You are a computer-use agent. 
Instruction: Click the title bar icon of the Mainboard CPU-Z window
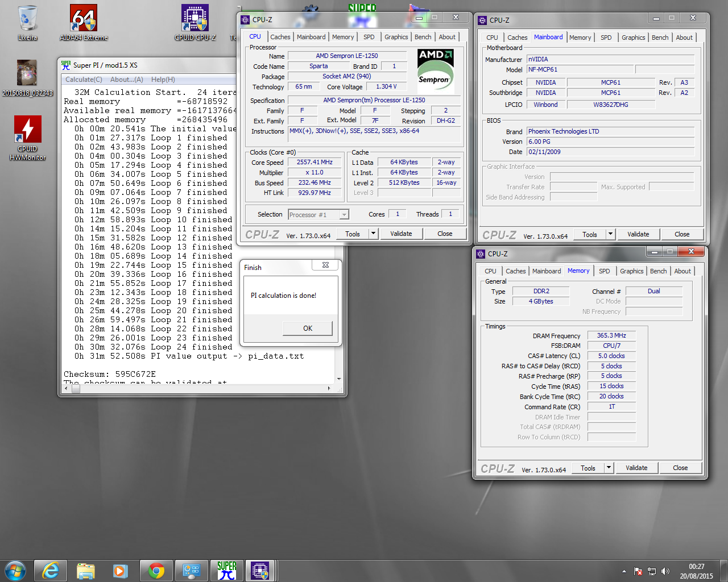point(482,20)
